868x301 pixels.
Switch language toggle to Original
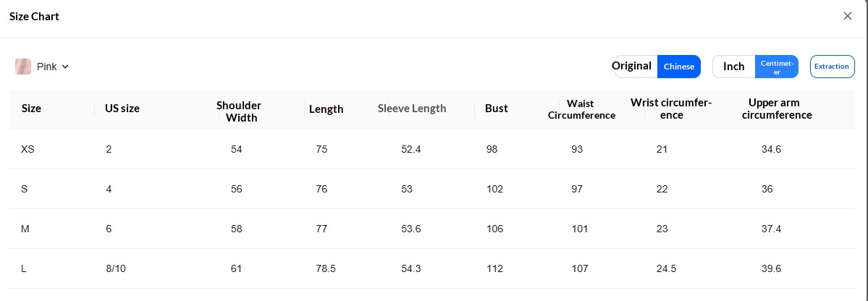coord(632,66)
